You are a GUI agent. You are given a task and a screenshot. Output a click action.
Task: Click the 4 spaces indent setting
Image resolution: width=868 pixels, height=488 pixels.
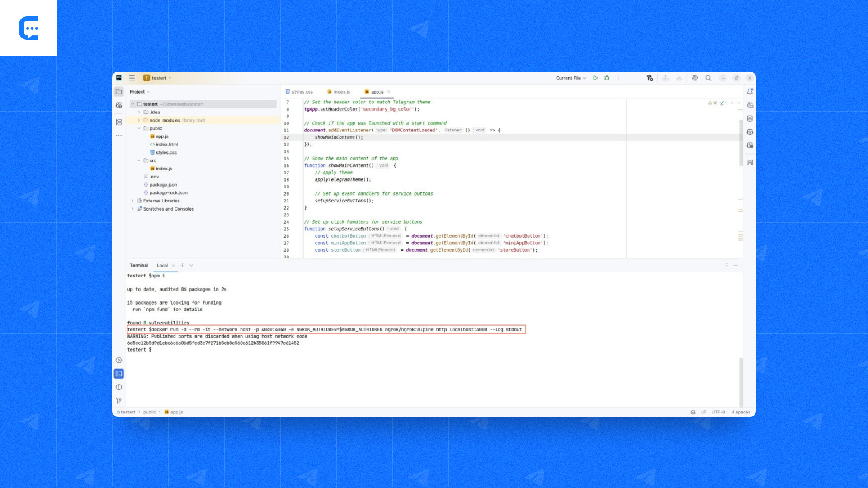click(x=741, y=412)
